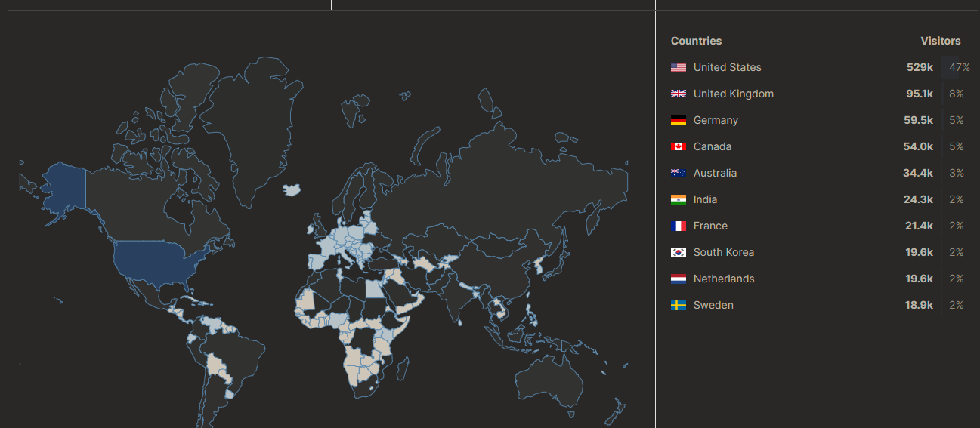Click the 18.9k visitors value
Screen dimensions: 980x428
tap(919, 305)
